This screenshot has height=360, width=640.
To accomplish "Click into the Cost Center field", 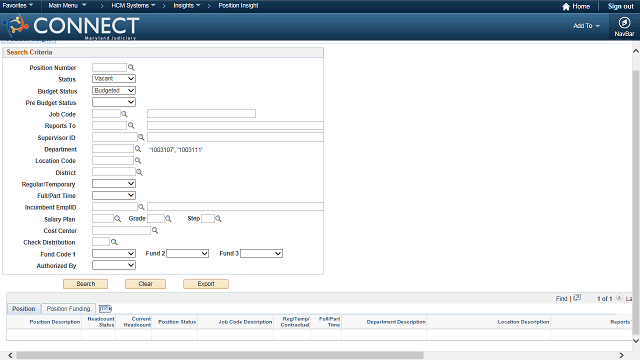I will pos(121,230).
